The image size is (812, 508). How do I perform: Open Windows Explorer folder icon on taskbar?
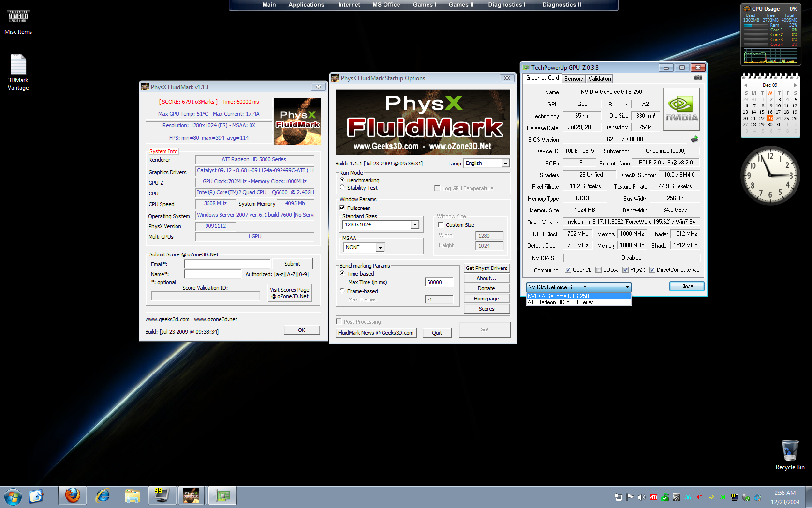click(132, 496)
